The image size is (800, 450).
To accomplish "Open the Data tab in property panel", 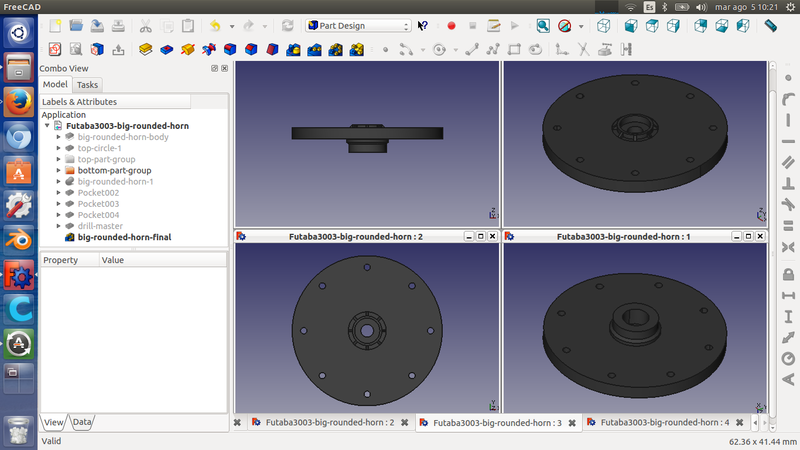I will click(82, 422).
